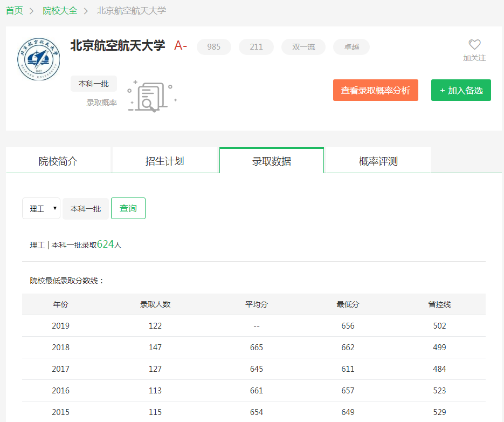Click the 查询 search button
The image size is (504, 422).
pyautogui.click(x=128, y=208)
